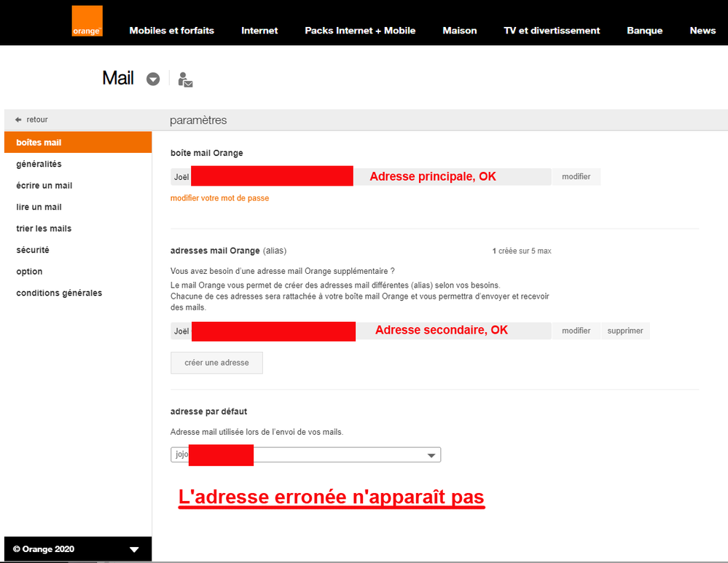Click the Orange copyright expander arrow icon

click(133, 548)
